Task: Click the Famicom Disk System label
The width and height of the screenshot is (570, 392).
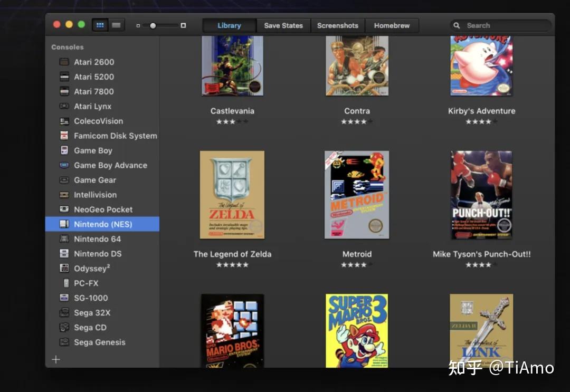Action: [x=116, y=136]
